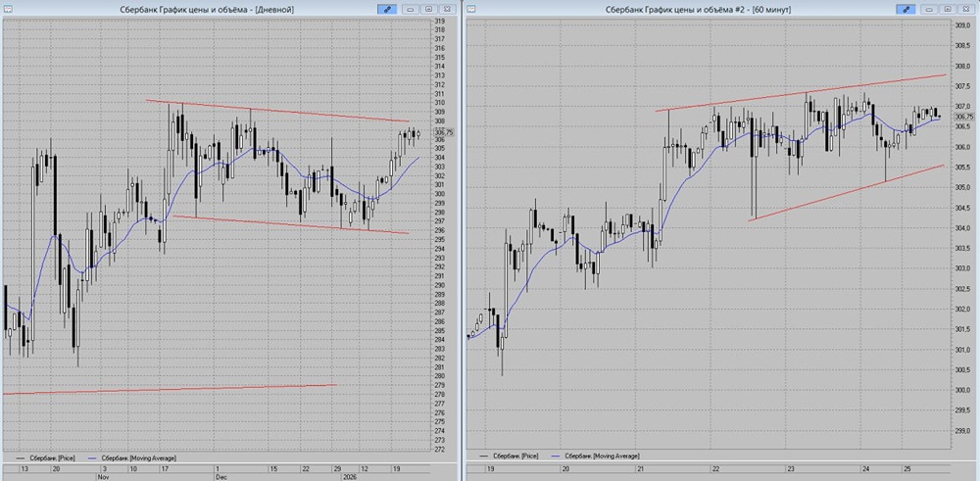Click date 29 on daily time axis
The width and height of the screenshot is (980, 481).
click(x=336, y=468)
